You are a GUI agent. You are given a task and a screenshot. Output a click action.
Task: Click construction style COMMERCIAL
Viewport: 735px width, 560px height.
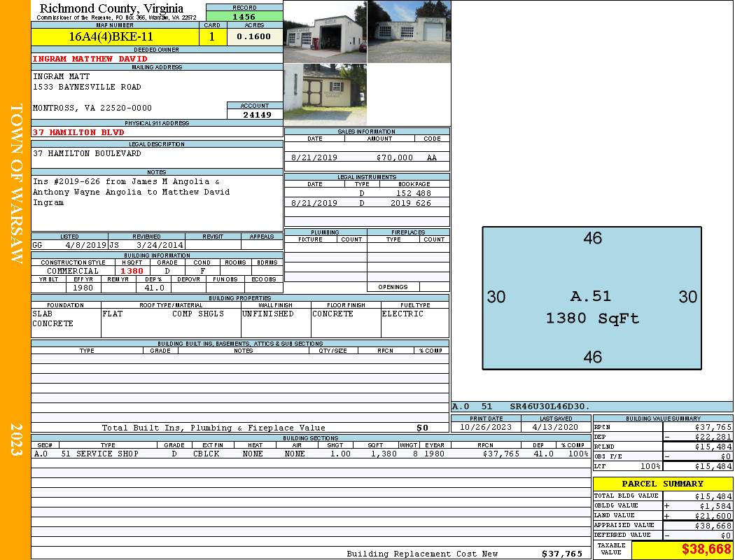point(73,271)
